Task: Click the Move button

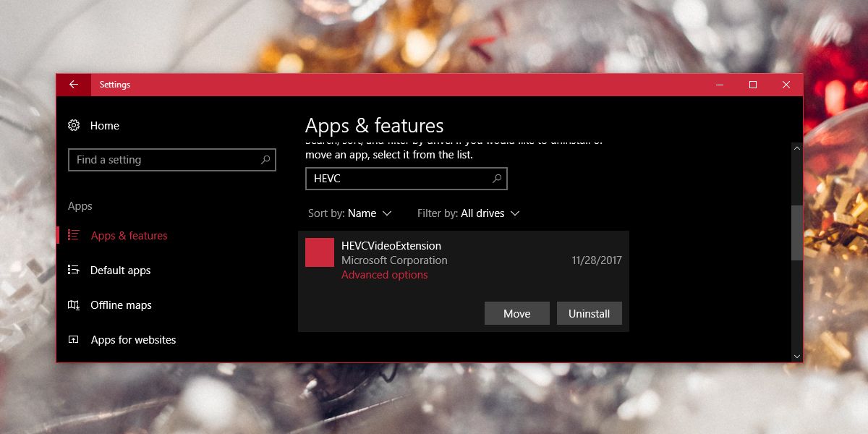Action: [517, 313]
